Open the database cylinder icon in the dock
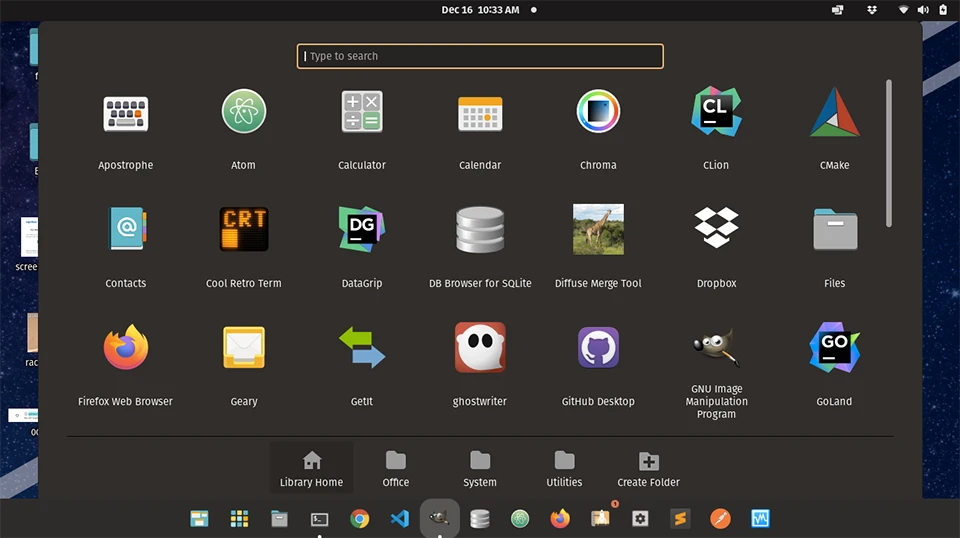This screenshot has width=960, height=538. pos(480,518)
